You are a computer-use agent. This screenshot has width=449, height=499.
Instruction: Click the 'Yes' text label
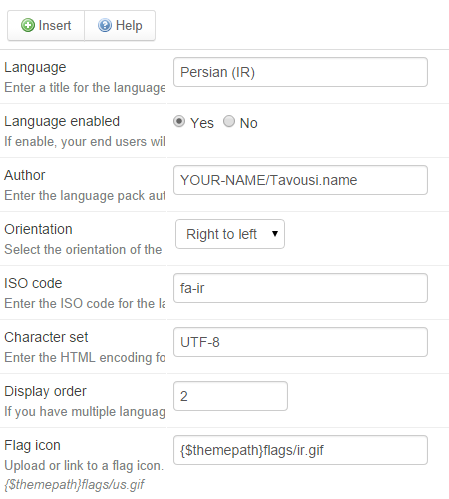click(x=202, y=123)
